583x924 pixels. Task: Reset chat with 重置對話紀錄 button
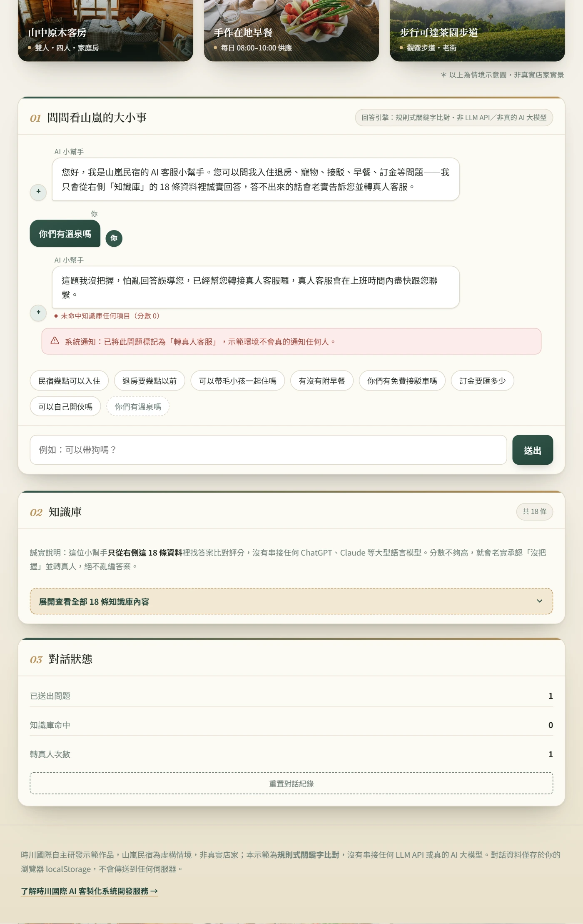pyautogui.click(x=291, y=784)
